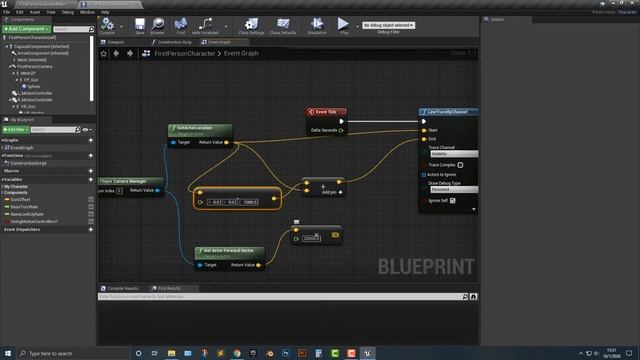Screen dimensions: 640x360
Task: Collapse the Functions section
Action: 2,156
